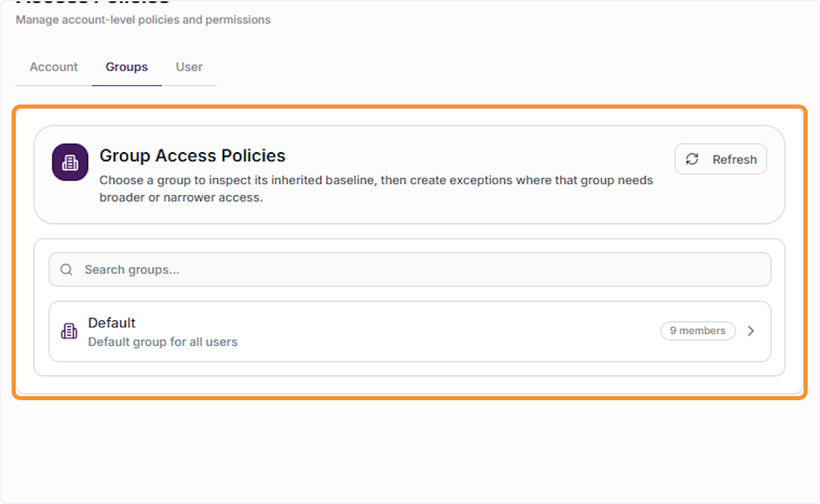Click the building icon beside Default
This screenshot has height=504, width=820.
[69, 331]
